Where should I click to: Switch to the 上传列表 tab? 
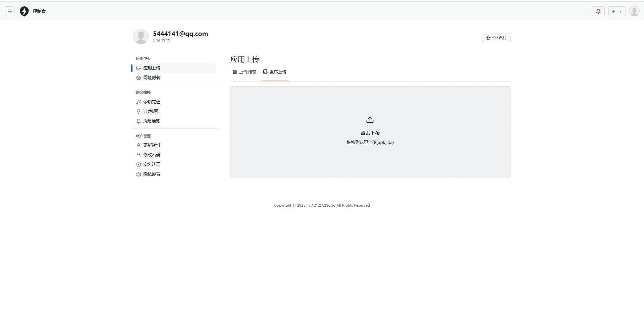pyautogui.click(x=245, y=72)
